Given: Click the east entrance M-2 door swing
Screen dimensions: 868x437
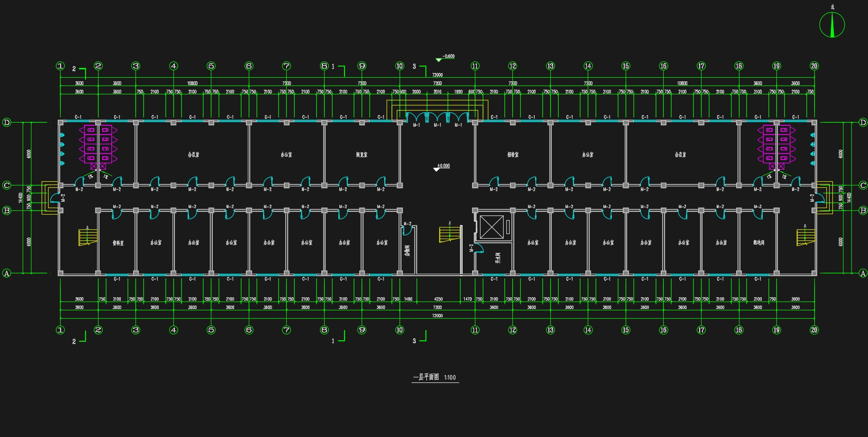Looking at the screenshot, I should [819, 198].
